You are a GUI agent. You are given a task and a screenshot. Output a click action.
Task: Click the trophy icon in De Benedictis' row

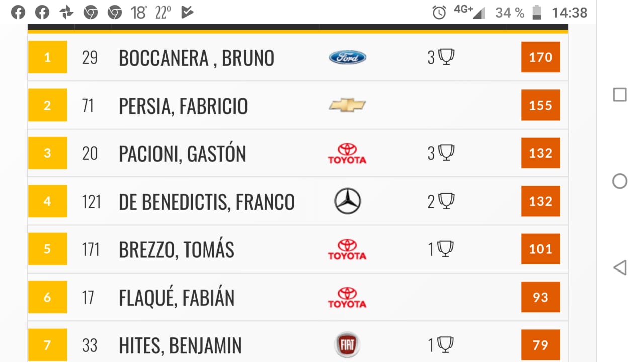tap(446, 201)
